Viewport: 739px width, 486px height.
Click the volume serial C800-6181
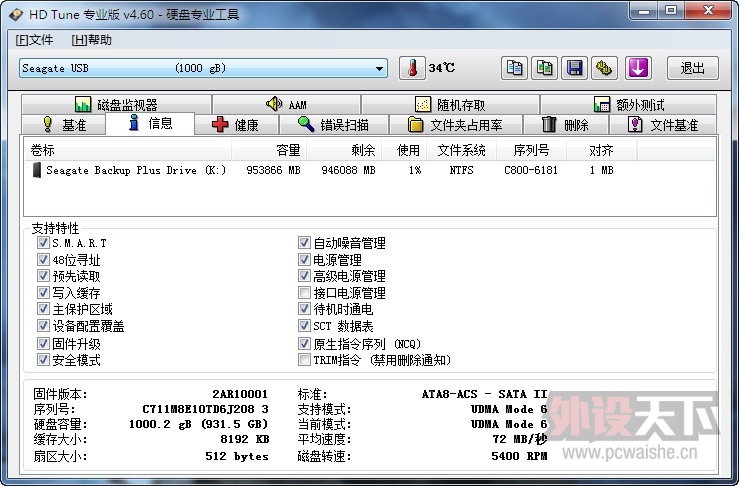click(531, 170)
